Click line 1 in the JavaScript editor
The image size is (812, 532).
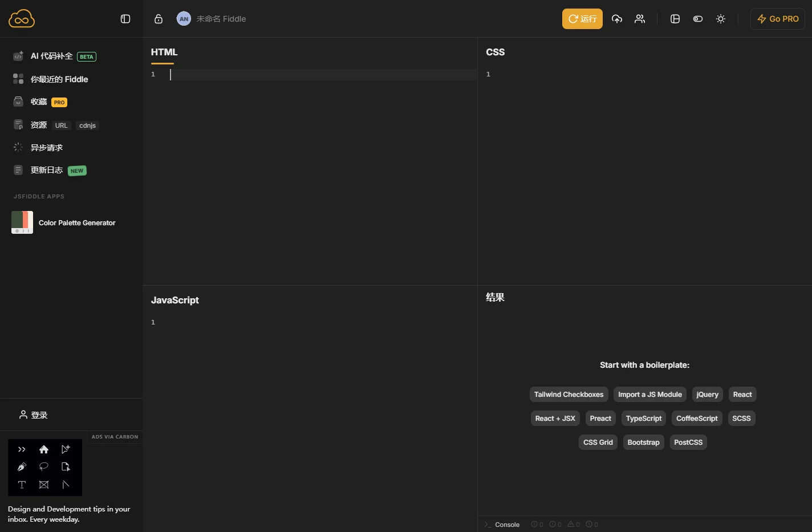322,322
